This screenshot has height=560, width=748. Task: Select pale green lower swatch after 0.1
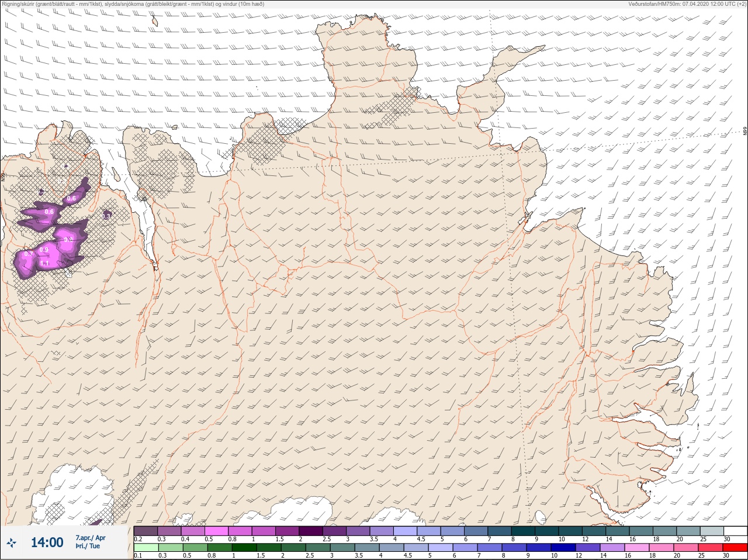(x=146, y=548)
